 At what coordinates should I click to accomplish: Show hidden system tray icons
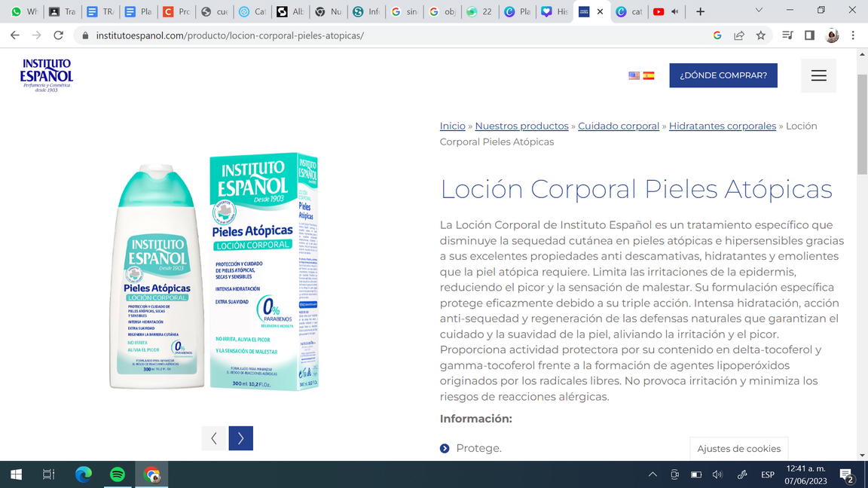tap(653, 474)
